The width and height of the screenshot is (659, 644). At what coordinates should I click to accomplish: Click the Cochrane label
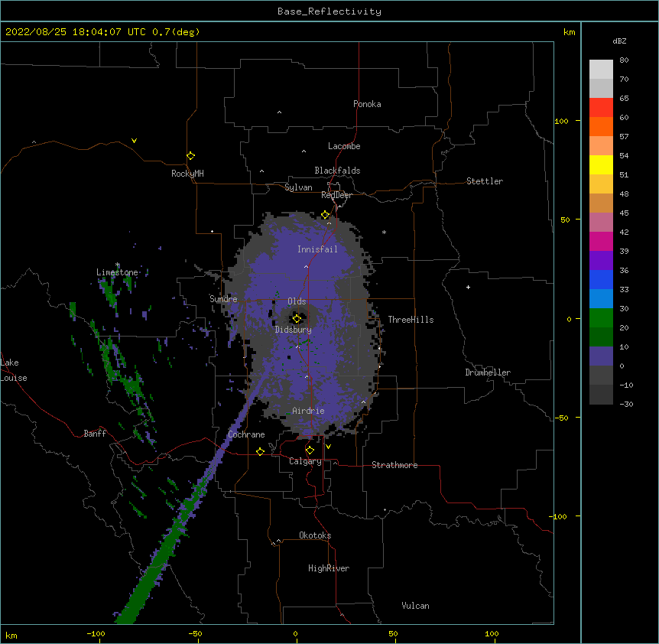coord(246,434)
